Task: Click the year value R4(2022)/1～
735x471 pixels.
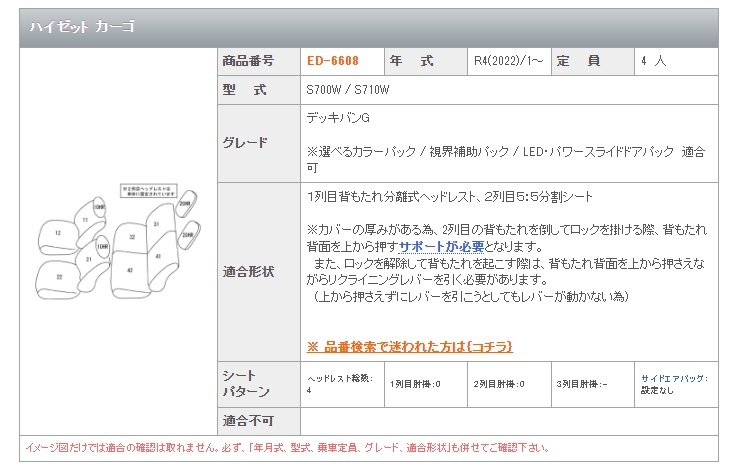Action: coord(509,61)
